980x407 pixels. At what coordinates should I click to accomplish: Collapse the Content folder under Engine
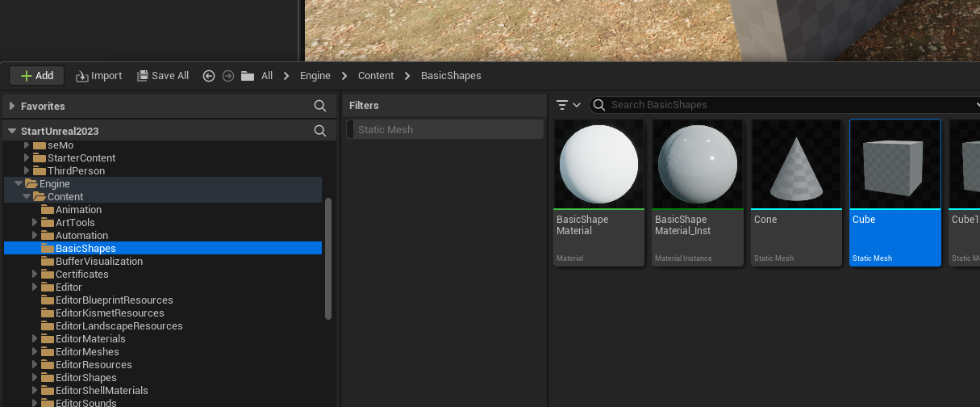[27, 197]
